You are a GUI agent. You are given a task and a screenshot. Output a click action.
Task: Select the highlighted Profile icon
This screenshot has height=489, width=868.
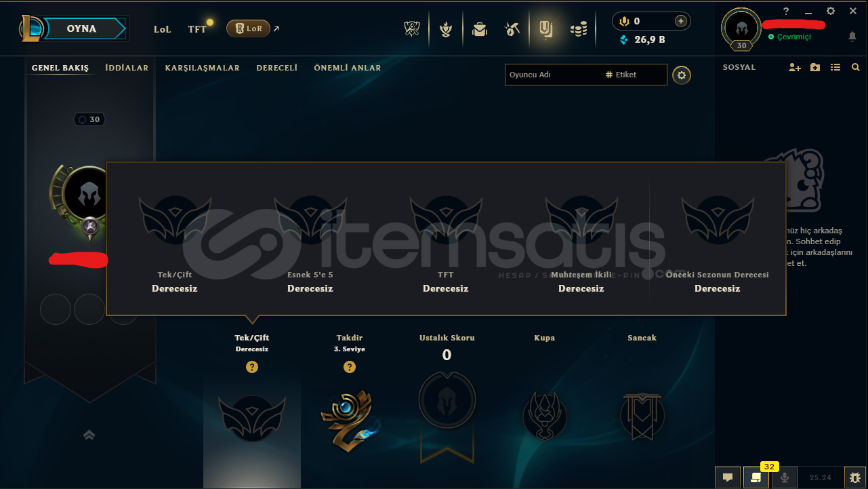(545, 28)
